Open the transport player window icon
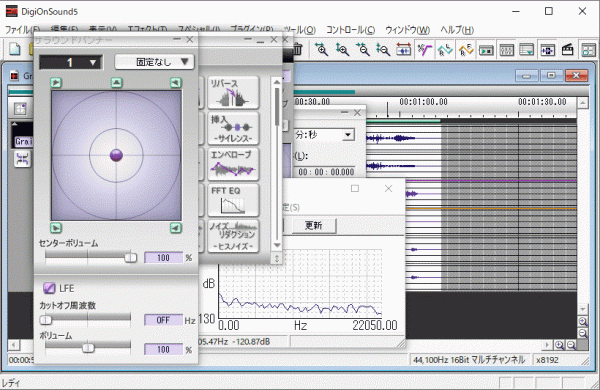Screen dimensions: 600x390 [x=486, y=50]
